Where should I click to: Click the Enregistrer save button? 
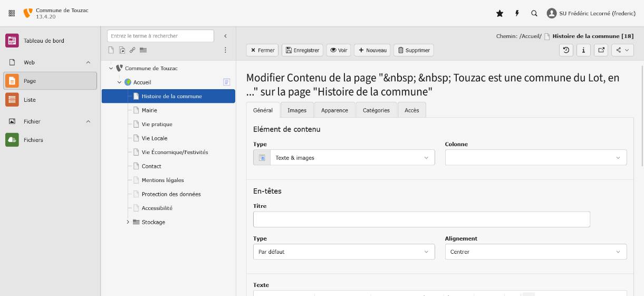302,50
